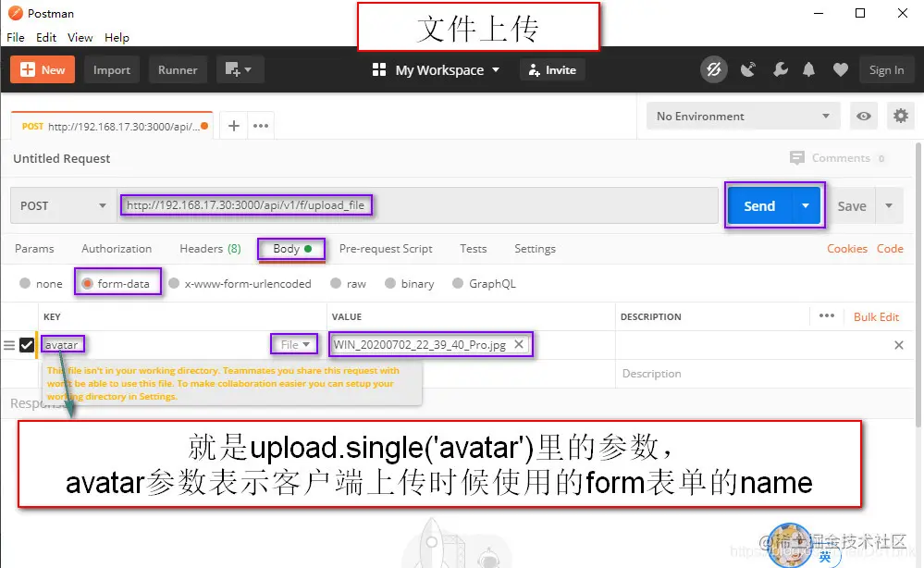The width and height of the screenshot is (924, 568).
Task: Switch to the Authorization tab
Action: click(116, 248)
